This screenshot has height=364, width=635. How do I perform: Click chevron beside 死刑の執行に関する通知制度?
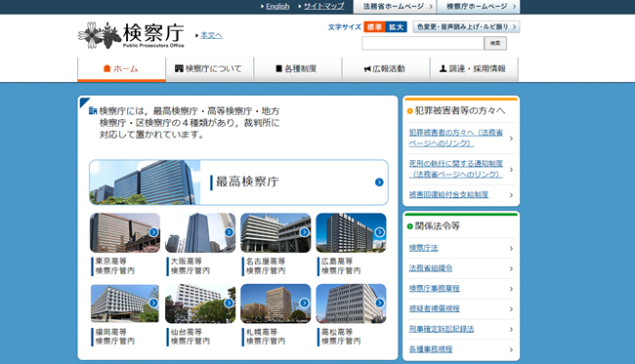[511, 170]
